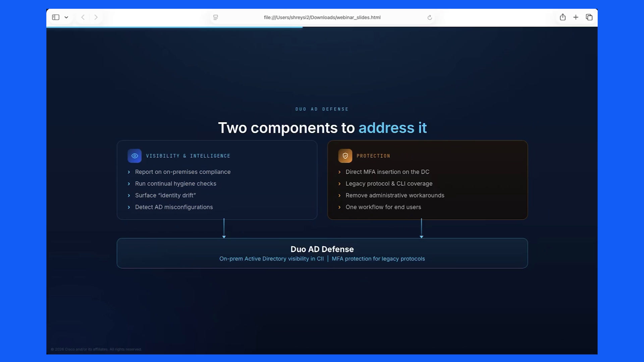Click the Cisco copyright footer text
644x362 pixels.
click(x=96, y=349)
